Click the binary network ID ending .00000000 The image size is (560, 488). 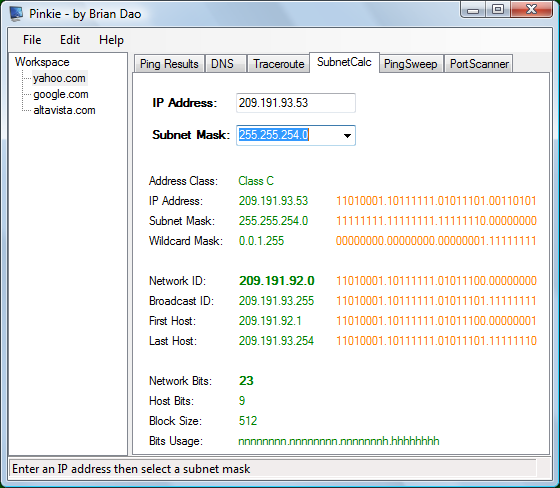click(436, 281)
